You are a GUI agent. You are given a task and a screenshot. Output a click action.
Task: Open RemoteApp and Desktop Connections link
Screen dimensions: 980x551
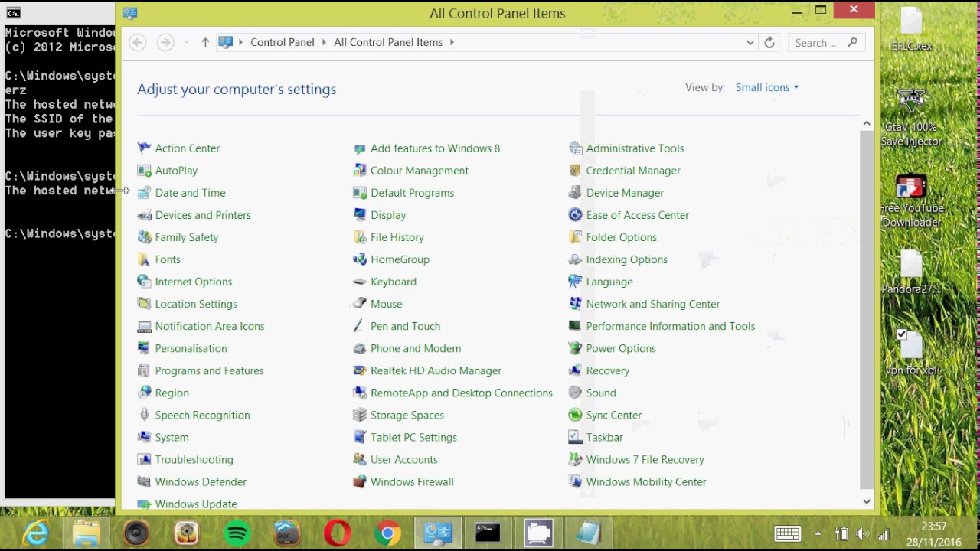click(462, 393)
